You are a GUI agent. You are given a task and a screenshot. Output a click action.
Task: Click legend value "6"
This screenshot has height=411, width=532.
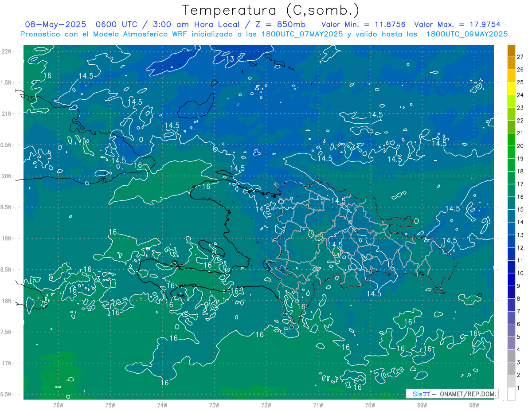click(519, 324)
